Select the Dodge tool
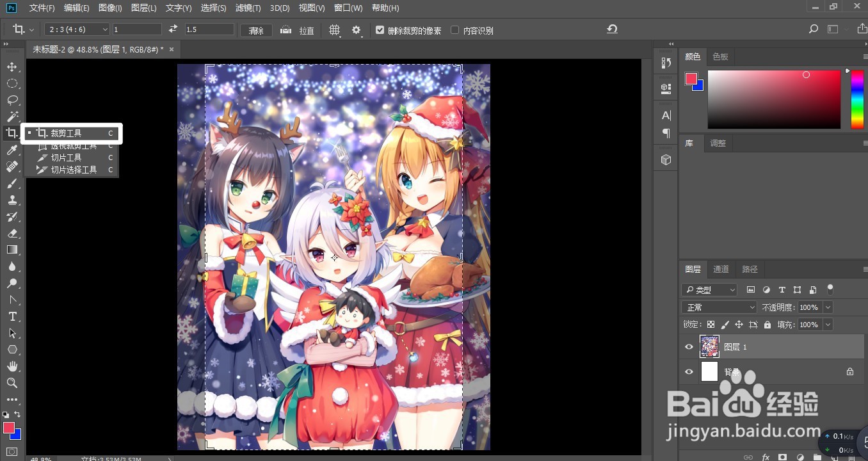Screen dimensions: 868x461 (x=12, y=283)
